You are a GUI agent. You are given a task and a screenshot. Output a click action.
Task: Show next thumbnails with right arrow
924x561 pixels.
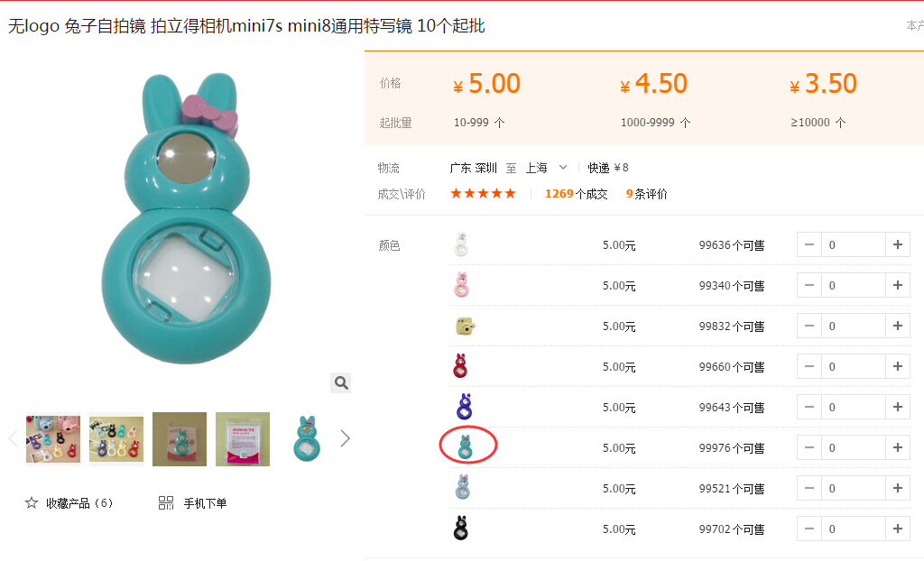(x=346, y=438)
